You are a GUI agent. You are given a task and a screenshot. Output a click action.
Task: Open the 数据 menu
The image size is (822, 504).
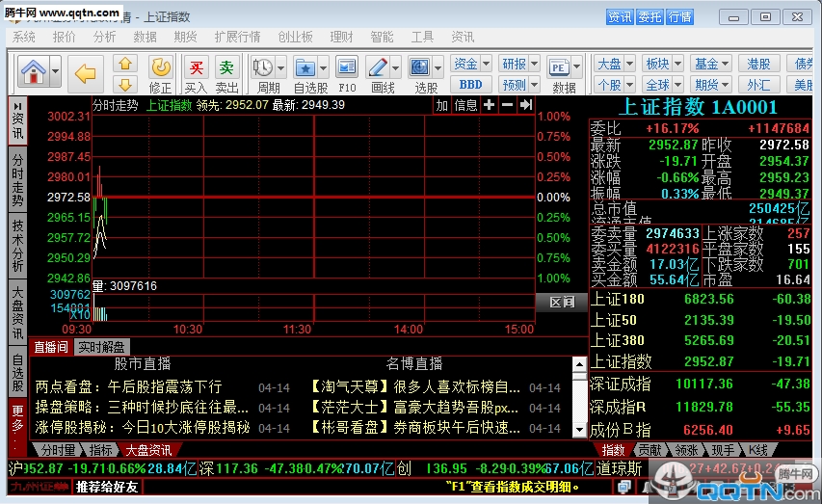coord(145,37)
